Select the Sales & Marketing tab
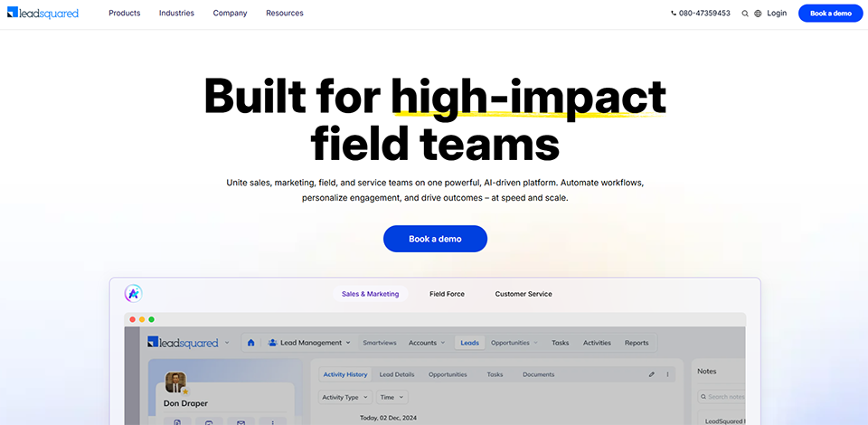 click(371, 294)
